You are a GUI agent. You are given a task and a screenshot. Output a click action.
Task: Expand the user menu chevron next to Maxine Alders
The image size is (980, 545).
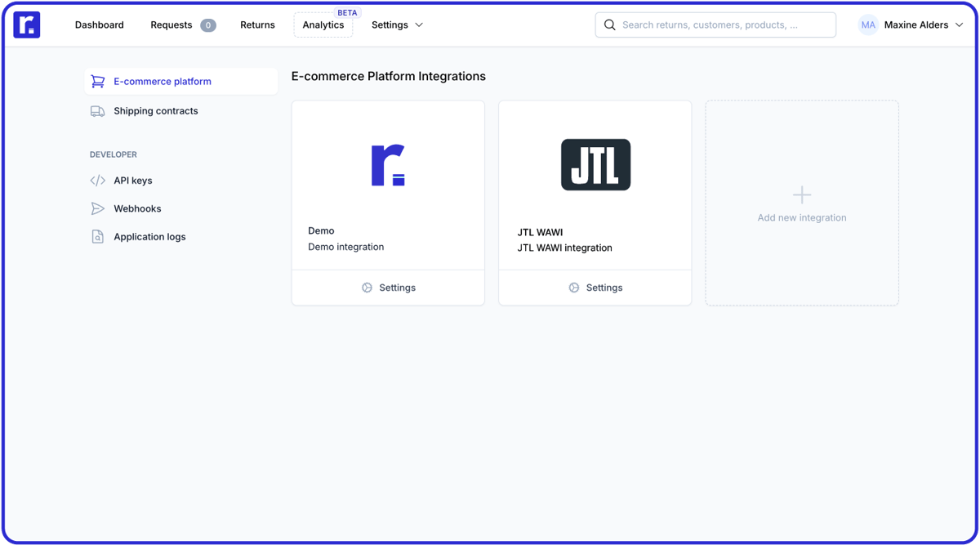(x=959, y=25)
